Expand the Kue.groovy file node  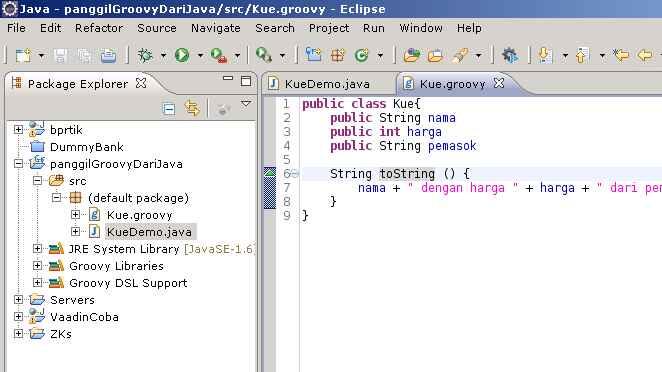click(75, 215)
